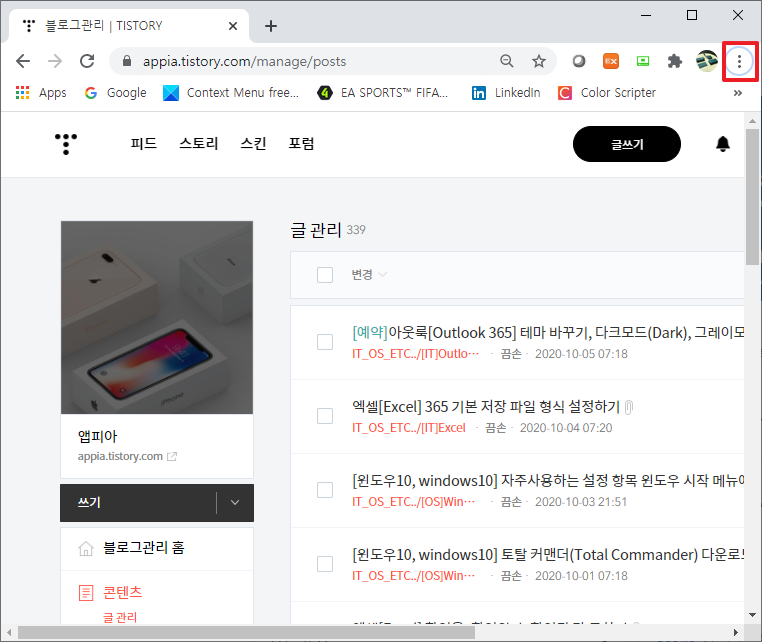Viewport: 762px width, 642px height.
Task: Click the 콘텐츠 document icon
Action: tap(86, 593)
